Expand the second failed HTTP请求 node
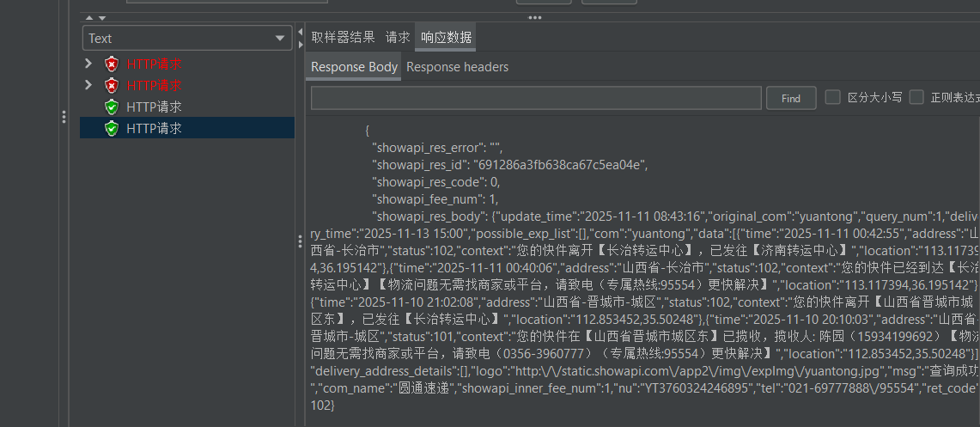Image resolution: width=980 pixels, height=427 pixels. (x=88, y=85)
